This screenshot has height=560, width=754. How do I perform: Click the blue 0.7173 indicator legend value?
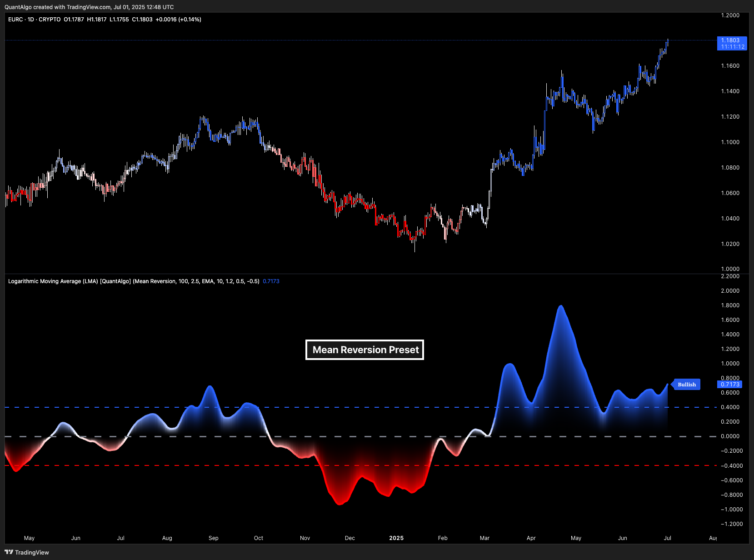pos(271,281)
